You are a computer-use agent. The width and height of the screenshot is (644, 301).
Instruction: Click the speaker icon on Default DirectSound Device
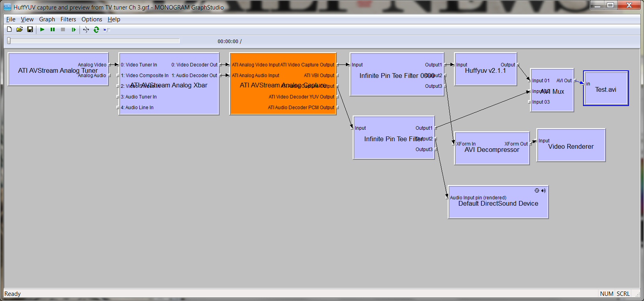point(543,191)
